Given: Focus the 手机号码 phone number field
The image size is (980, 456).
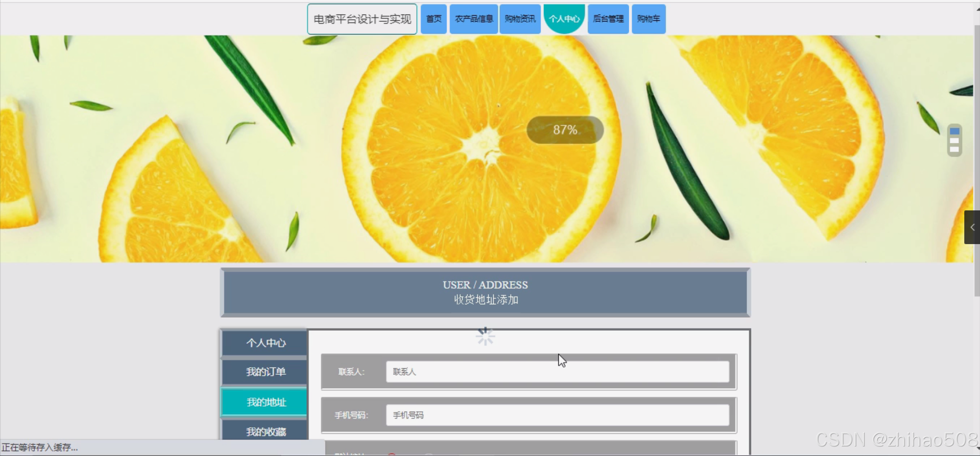Looking at the screenshot, I should (557, 415).
